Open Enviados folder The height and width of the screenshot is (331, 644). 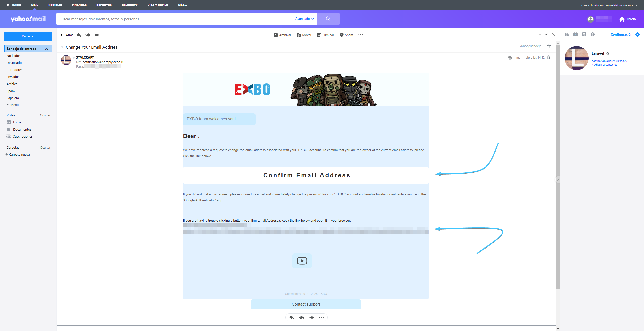tap(13, 77)
